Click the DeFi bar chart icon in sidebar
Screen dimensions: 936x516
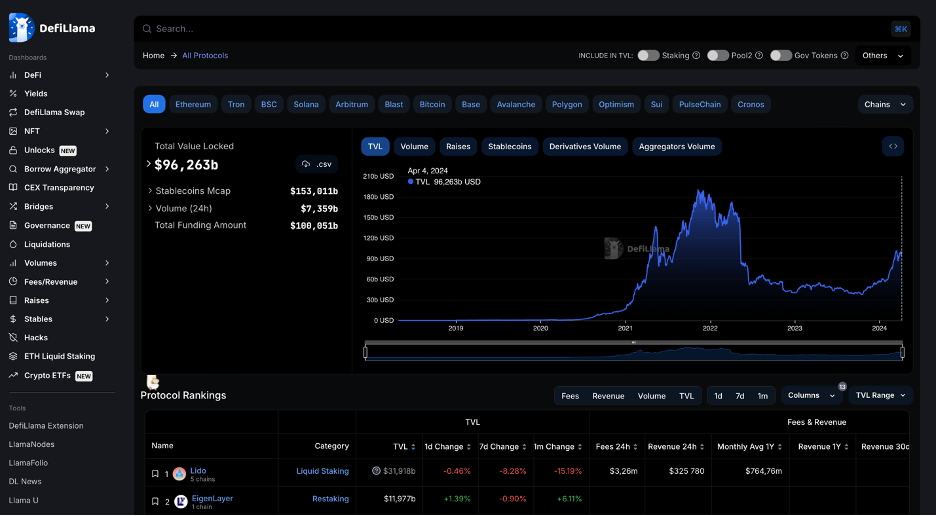click(13, 75)
